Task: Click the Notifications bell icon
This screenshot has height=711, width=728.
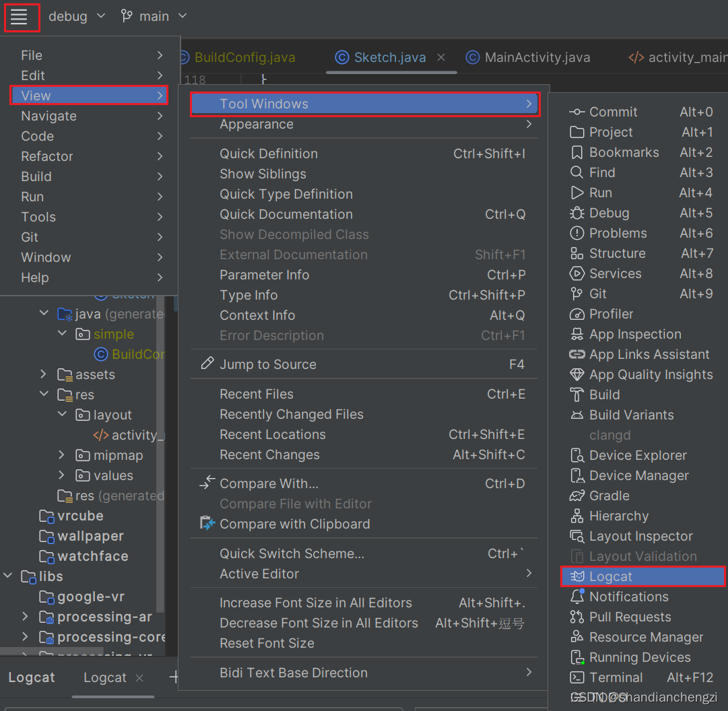Action: pyautogui.click(x=576, y=597)
